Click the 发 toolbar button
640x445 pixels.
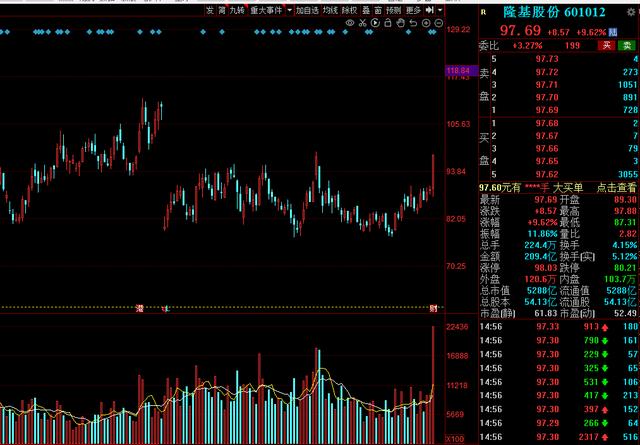pyautogui.click(x=210, y=10)
